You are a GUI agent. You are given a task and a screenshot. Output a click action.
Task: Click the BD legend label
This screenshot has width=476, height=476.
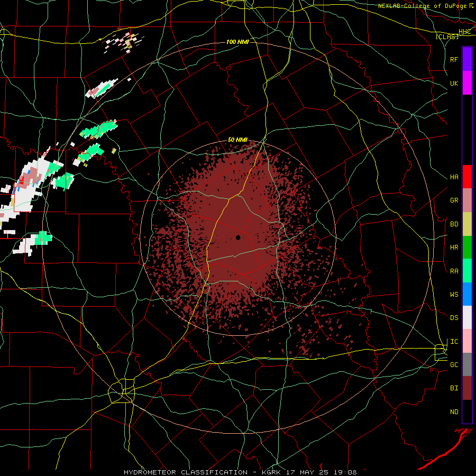pos(454,224)
